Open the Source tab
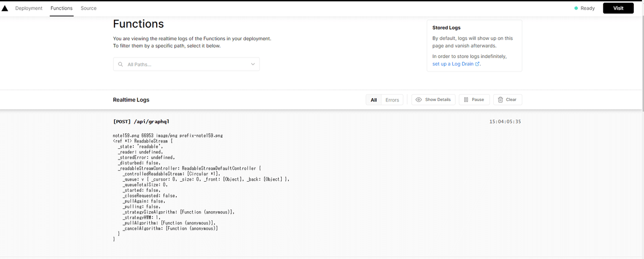 pos(89,8)
